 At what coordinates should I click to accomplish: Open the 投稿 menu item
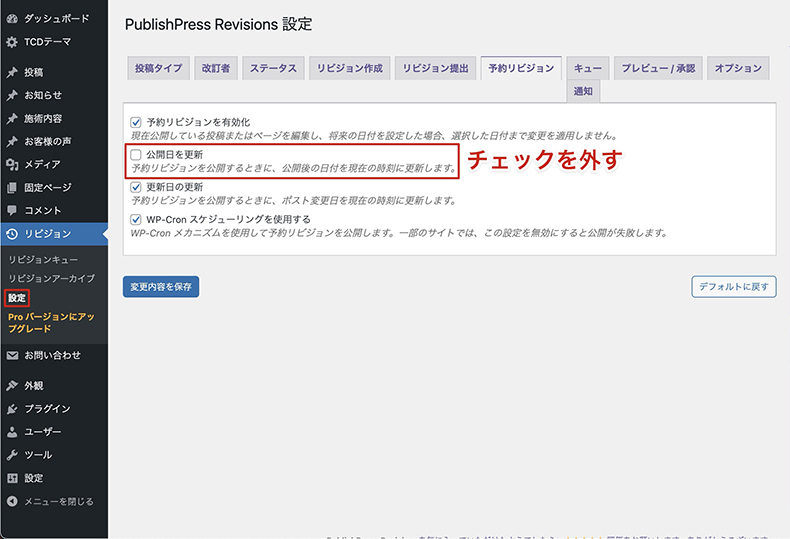[54, 72]
